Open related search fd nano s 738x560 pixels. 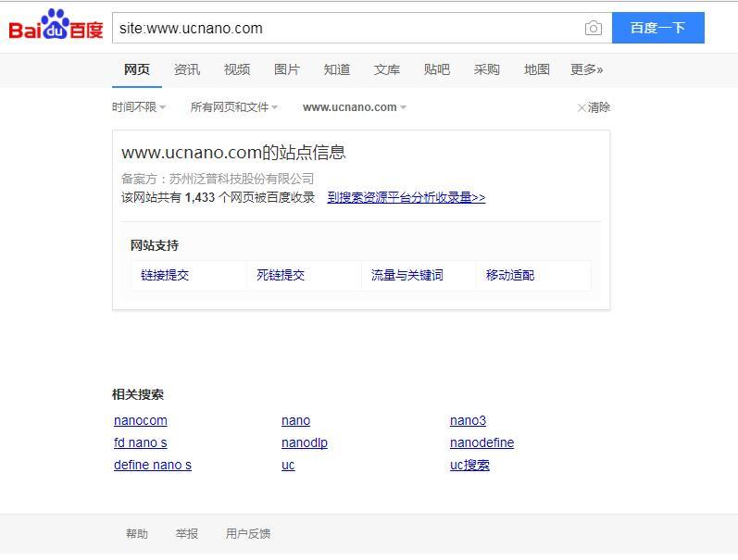140,442
